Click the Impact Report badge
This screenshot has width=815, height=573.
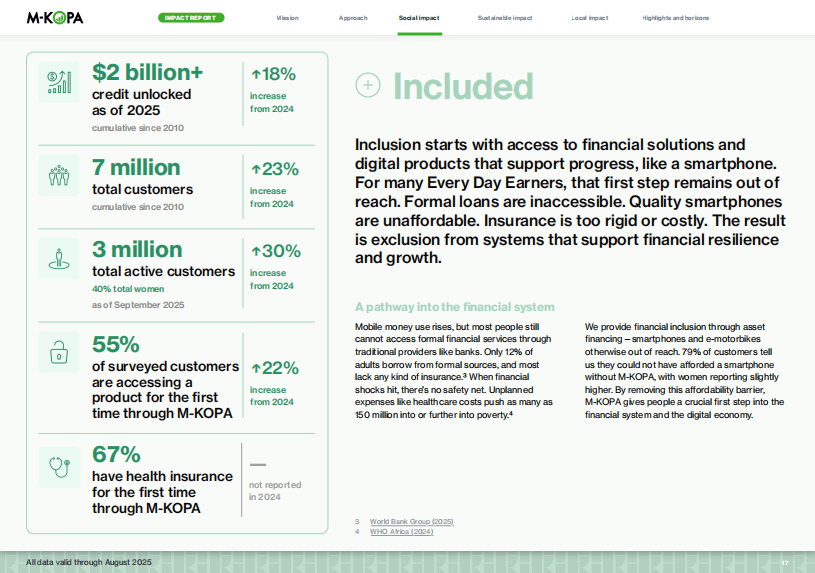point(191,18)
